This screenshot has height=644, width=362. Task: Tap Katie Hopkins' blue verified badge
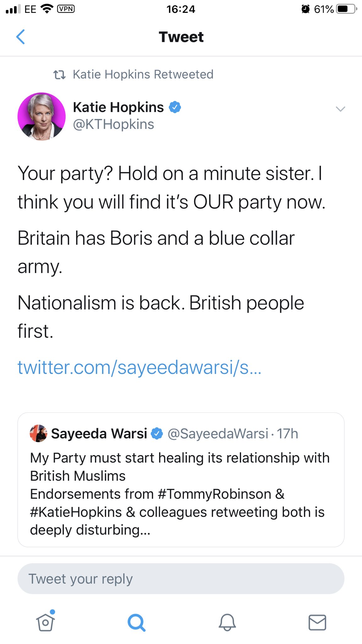coord(175,107)
